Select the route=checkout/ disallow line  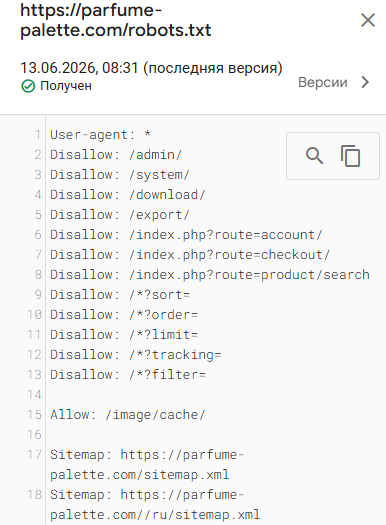[190, 255]
